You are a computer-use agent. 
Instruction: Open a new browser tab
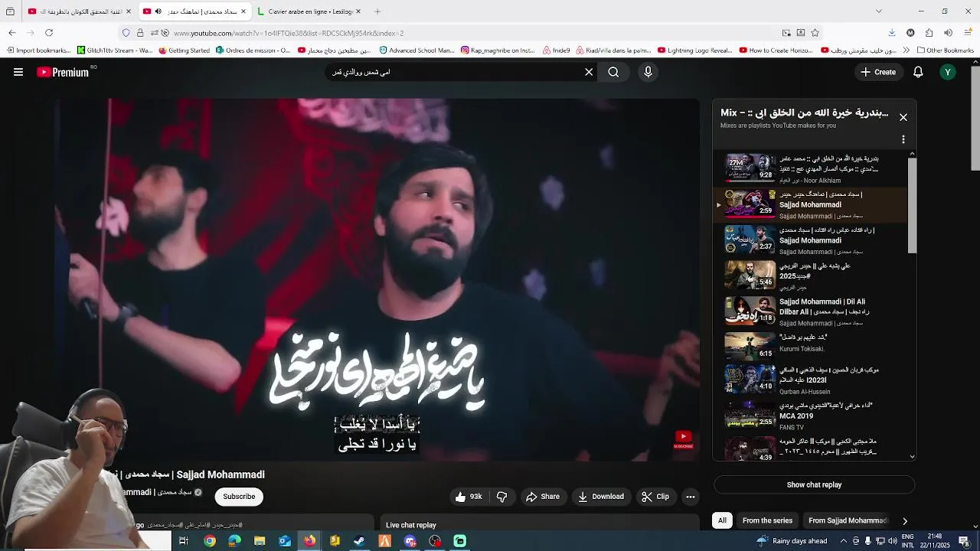click(377, 11)
